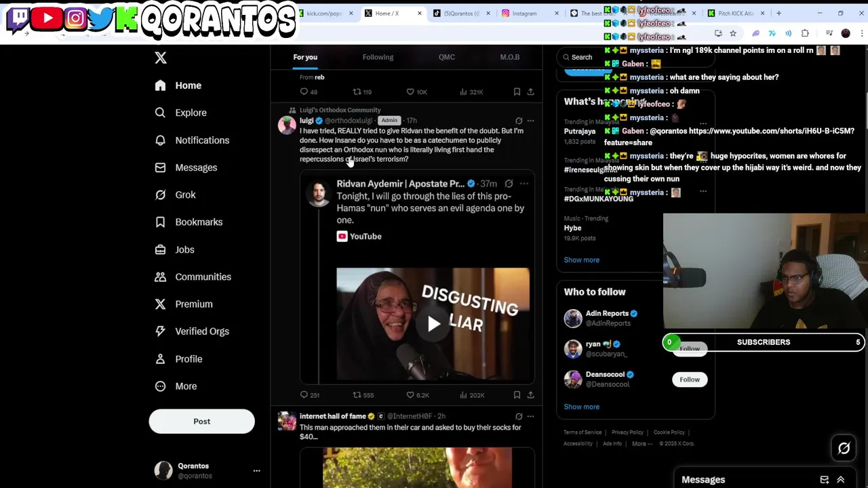
Task: Click the X logo in the sidebar
Action: [161, 58]
